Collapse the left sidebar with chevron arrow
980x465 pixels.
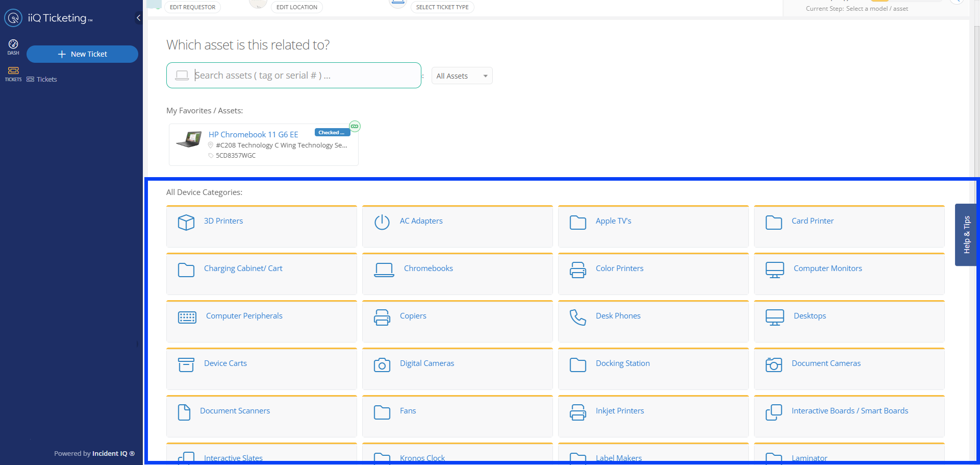pos(138,18)
